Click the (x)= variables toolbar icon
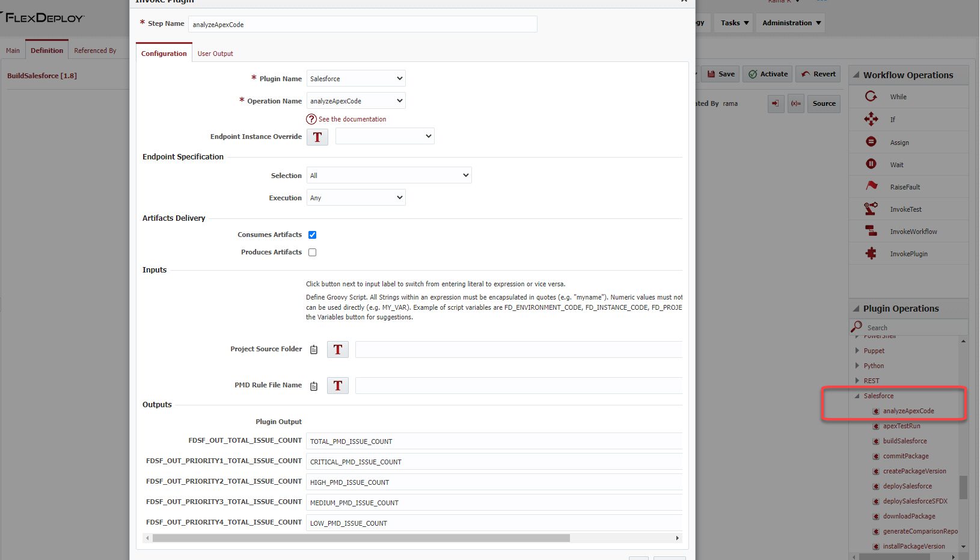Viewport: 980px width, 560px height. coord(796,103)
